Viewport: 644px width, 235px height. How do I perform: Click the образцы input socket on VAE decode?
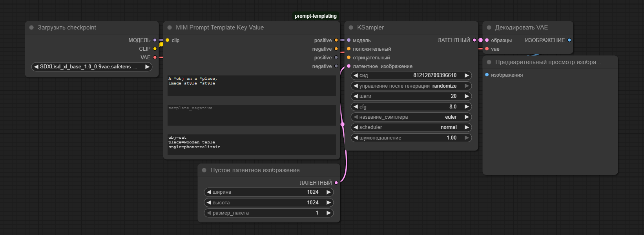[487, 40]
